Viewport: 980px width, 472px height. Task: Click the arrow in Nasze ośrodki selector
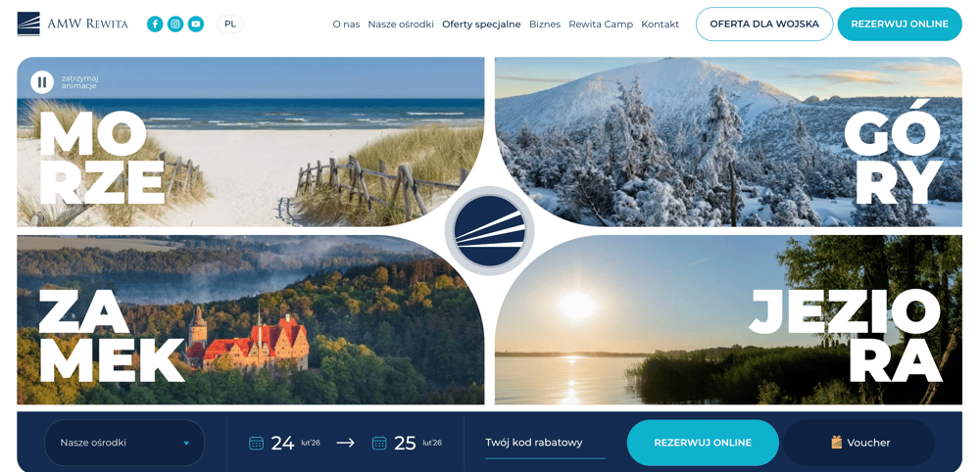point(186,444)
